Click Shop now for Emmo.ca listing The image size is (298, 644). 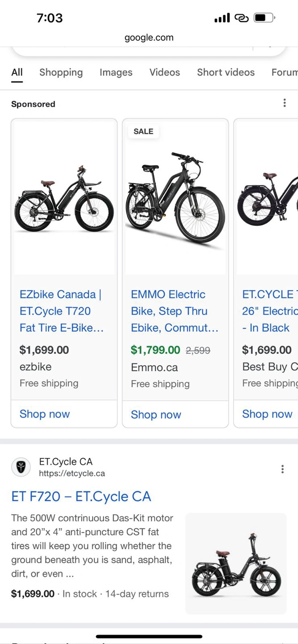[156, 415]
